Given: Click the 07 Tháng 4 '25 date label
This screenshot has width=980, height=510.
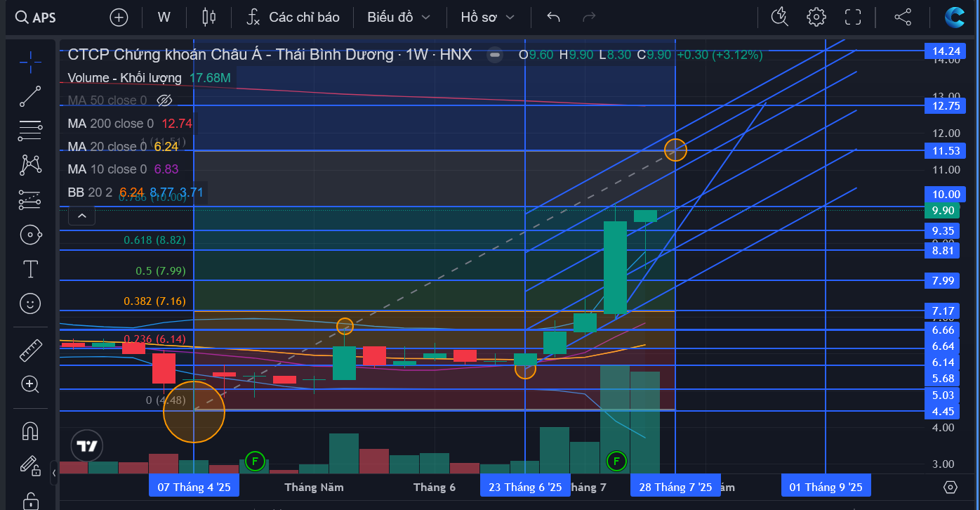Looking at the screenshot, I should pyautogui.click(x=194, y=487).
